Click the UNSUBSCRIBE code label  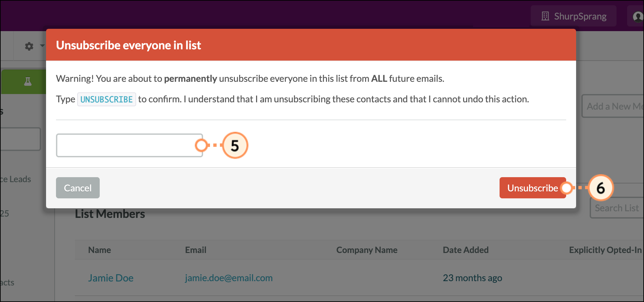(107, 99)
